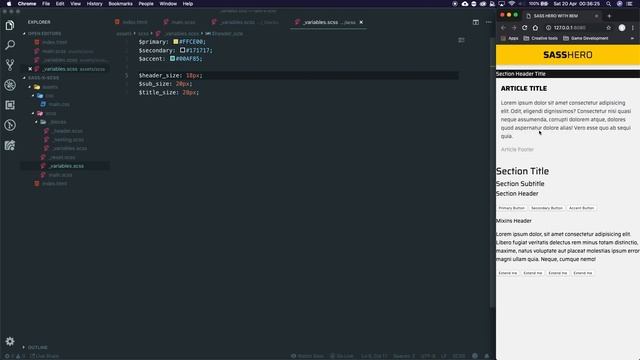640x360 pixels.
Task: Open the View menu
Action: 76,4
